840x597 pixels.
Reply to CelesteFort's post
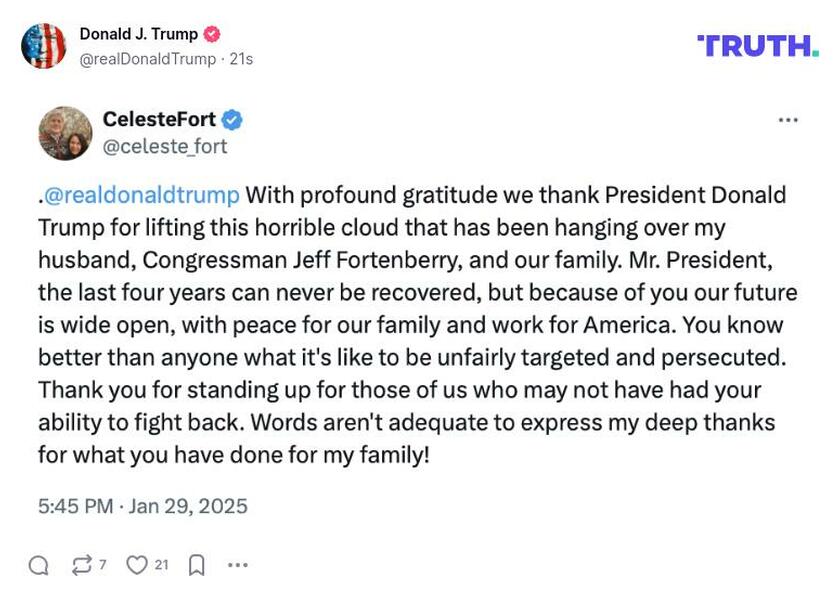click(40, 563)
